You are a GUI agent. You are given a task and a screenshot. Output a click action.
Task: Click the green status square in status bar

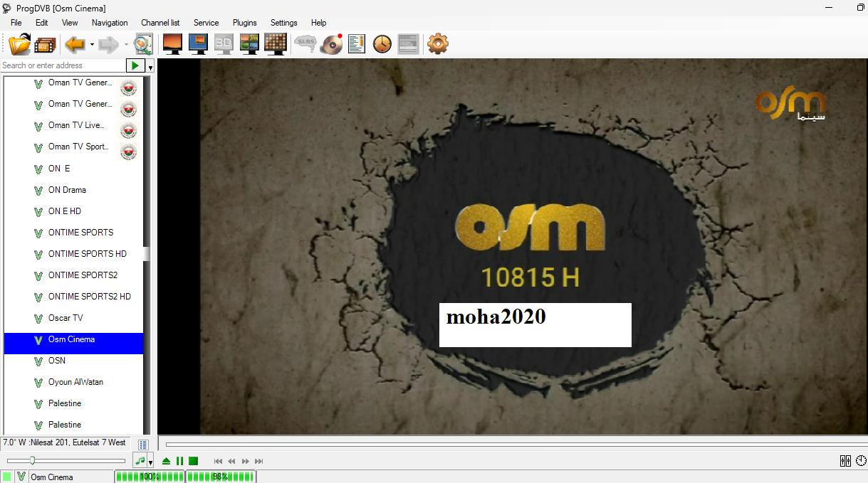tap(6, 477)
